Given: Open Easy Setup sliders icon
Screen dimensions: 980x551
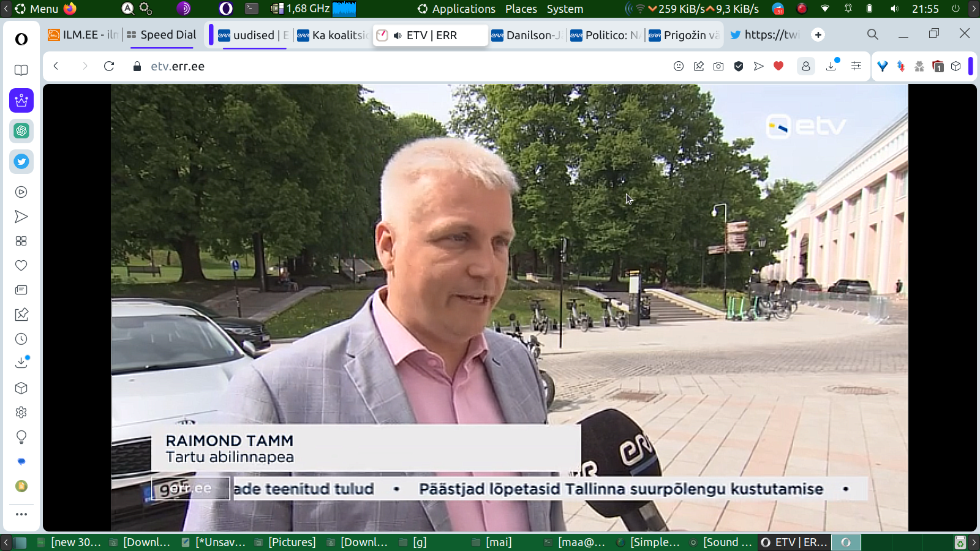Looking at the screenshot, I should pos(856,66).
